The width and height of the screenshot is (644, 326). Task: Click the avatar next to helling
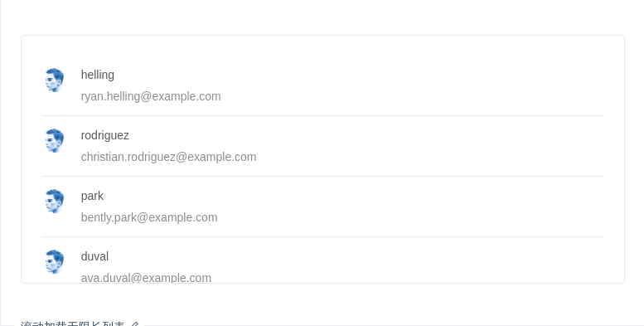55,80
